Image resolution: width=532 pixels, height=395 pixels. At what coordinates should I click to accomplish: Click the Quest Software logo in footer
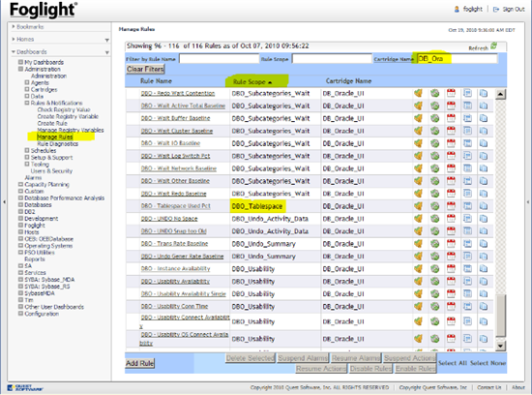pyautogui.click(x=24, y=387)
